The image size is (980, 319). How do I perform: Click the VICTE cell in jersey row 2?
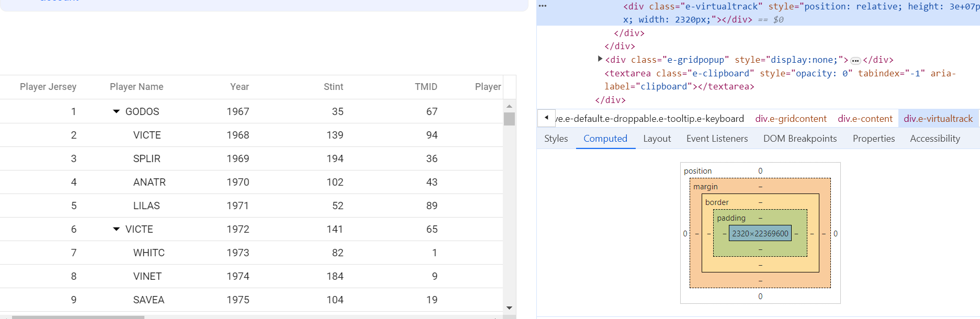click(147, 135)
